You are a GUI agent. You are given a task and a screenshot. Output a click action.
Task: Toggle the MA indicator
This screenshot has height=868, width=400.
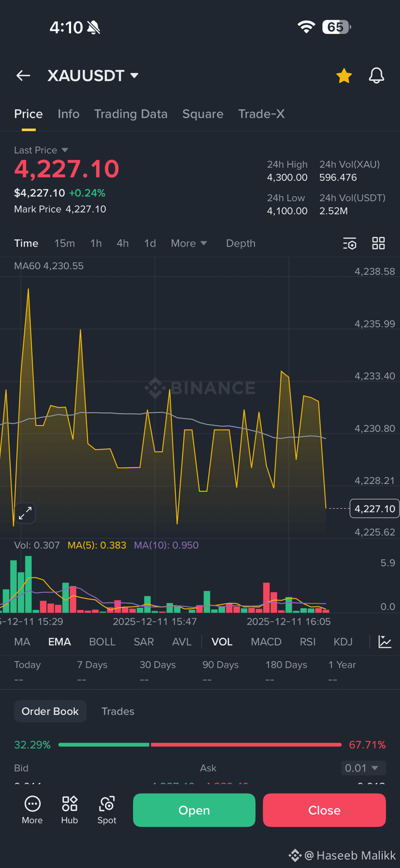(22, 642)
